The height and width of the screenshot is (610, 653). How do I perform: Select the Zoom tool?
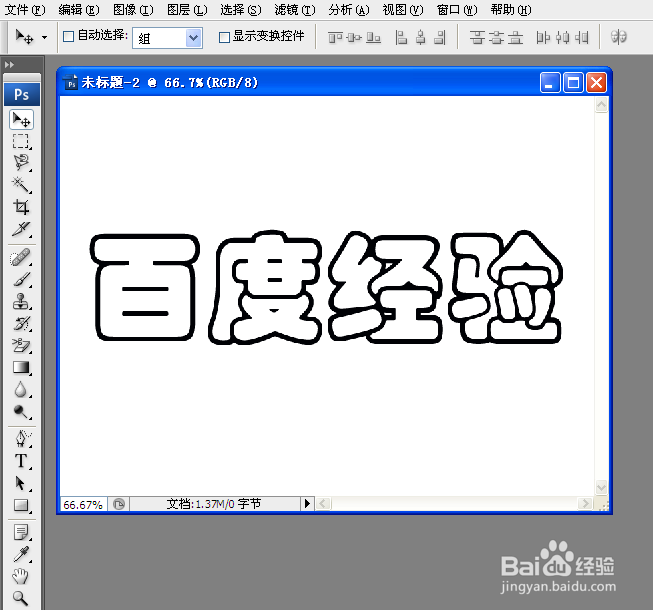coord(20,598)
